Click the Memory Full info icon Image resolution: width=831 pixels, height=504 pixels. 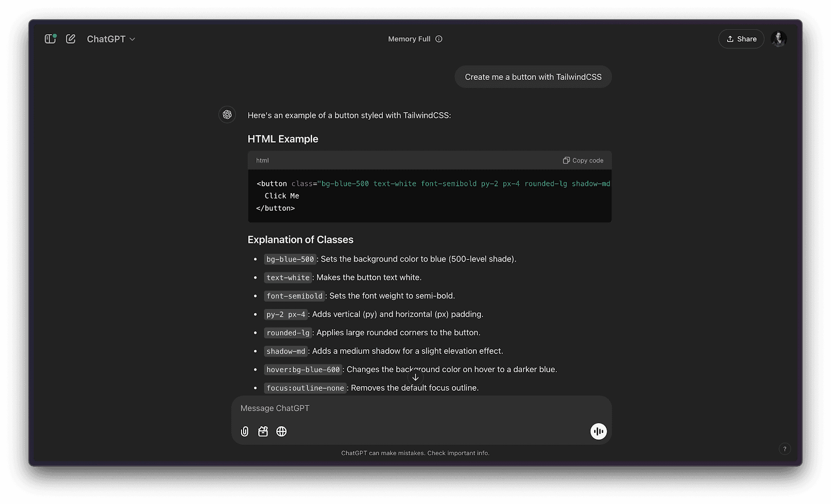point(439,39)
